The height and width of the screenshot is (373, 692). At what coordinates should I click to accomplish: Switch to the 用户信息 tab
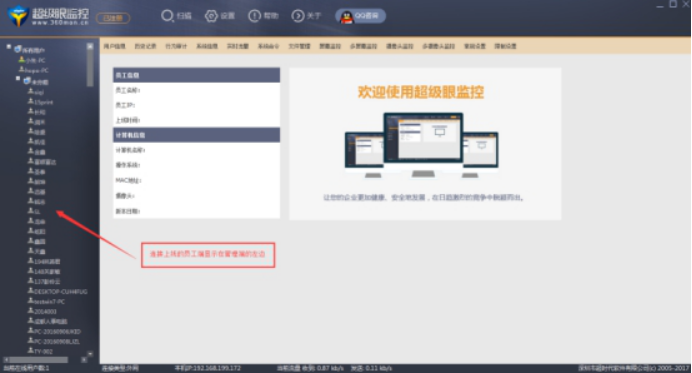[x=115, y=46]
